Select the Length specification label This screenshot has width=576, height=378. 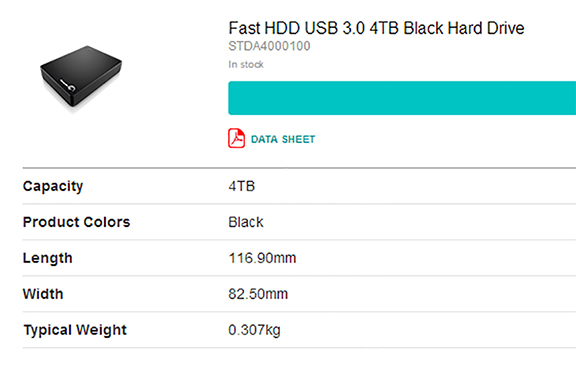(47, 258)
